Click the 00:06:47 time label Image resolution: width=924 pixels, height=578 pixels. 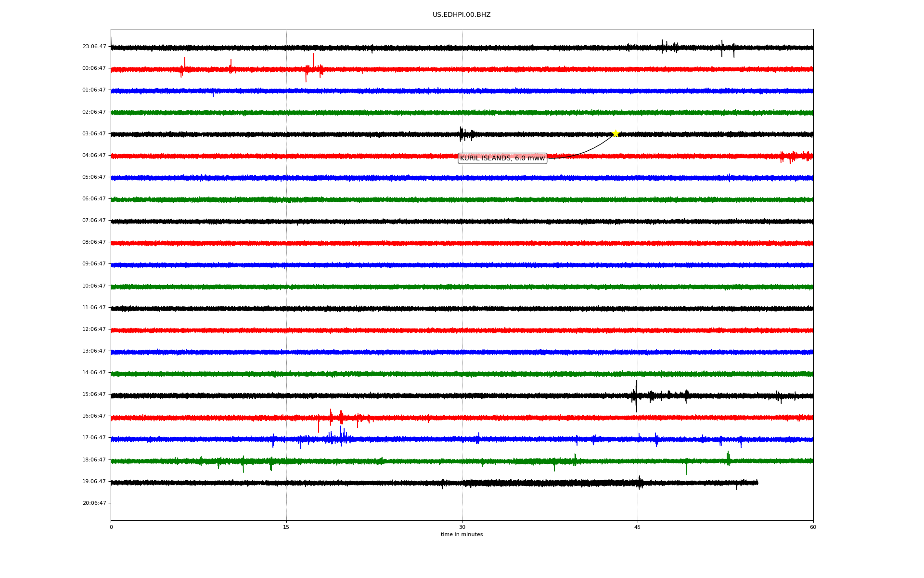[x=94, y=68]
